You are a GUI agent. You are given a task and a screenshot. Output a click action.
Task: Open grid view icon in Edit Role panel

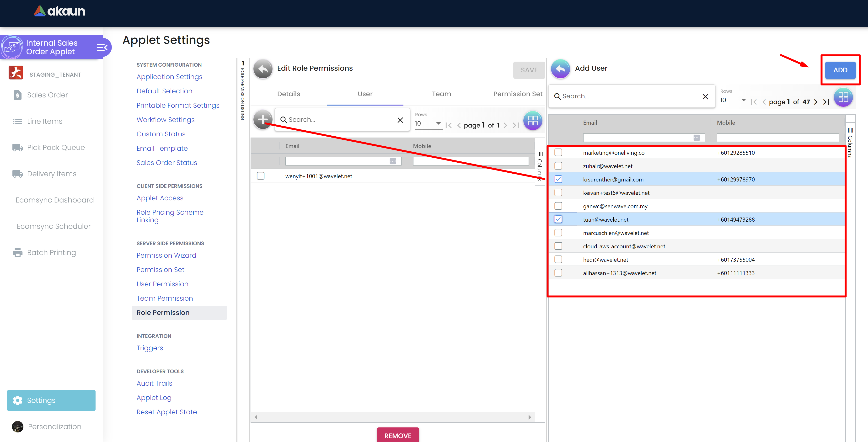click(532, 120)
